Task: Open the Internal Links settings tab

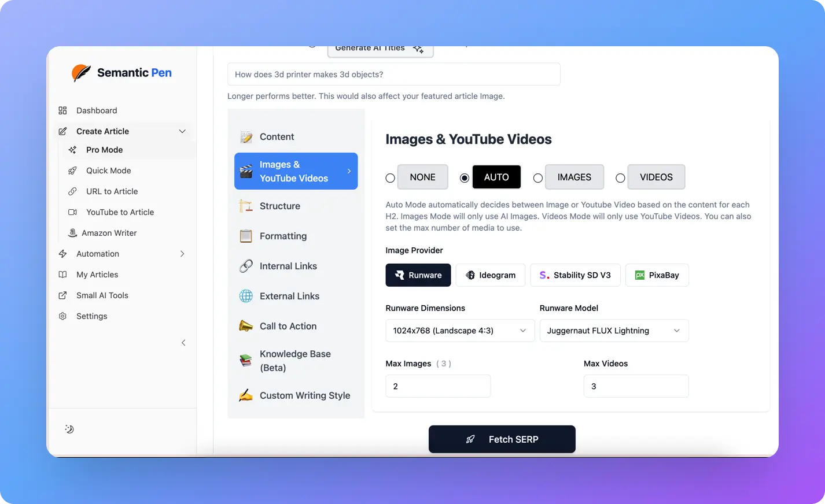Action: click(296, 266)
